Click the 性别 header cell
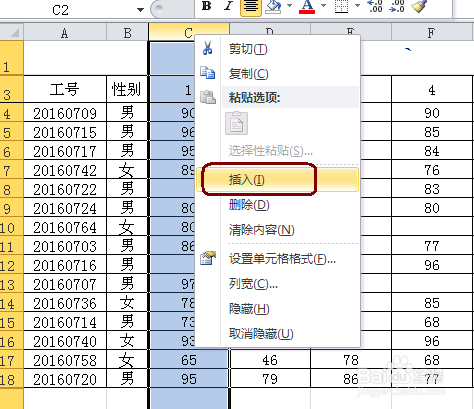This screenshot has height=409, width=474. [x=127, y=89]
